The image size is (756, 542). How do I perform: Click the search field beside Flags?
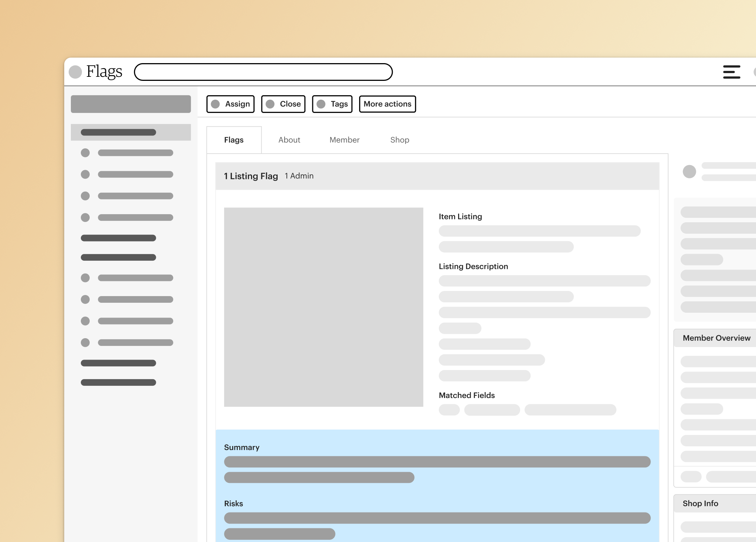pyautogui.click(x=263, y=72)
